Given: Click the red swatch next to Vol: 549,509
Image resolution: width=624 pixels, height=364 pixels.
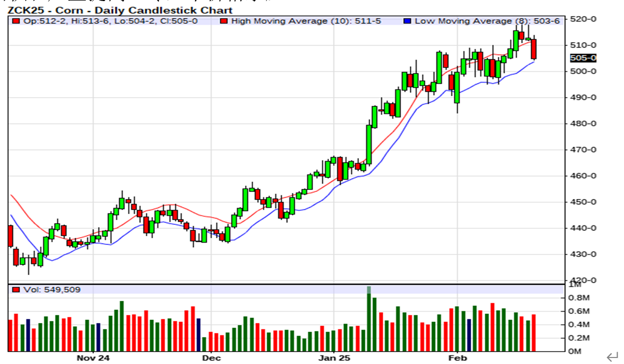Looking at the screenshot, I should tap(16, 290).
